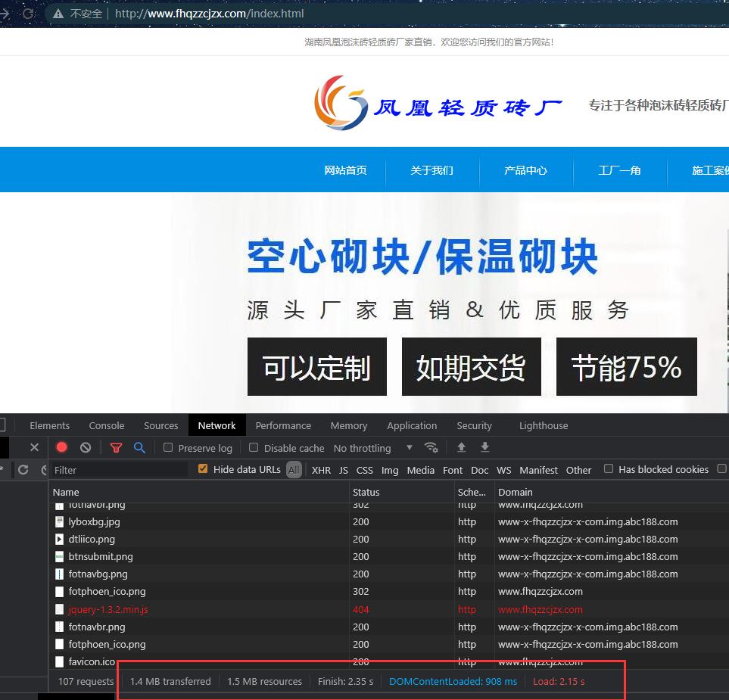Stop recording network log with red button
This screenshot has width=729, height=700.
(x=62, y=447)
